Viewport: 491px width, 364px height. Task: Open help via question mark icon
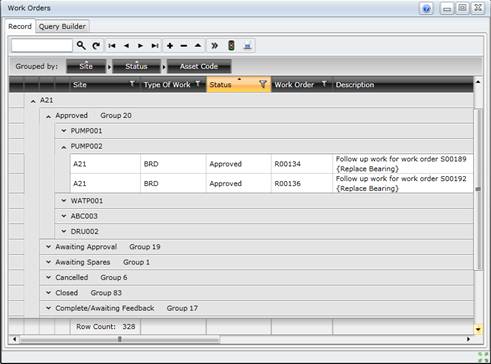pyautogui.click(x=426, y=8)
